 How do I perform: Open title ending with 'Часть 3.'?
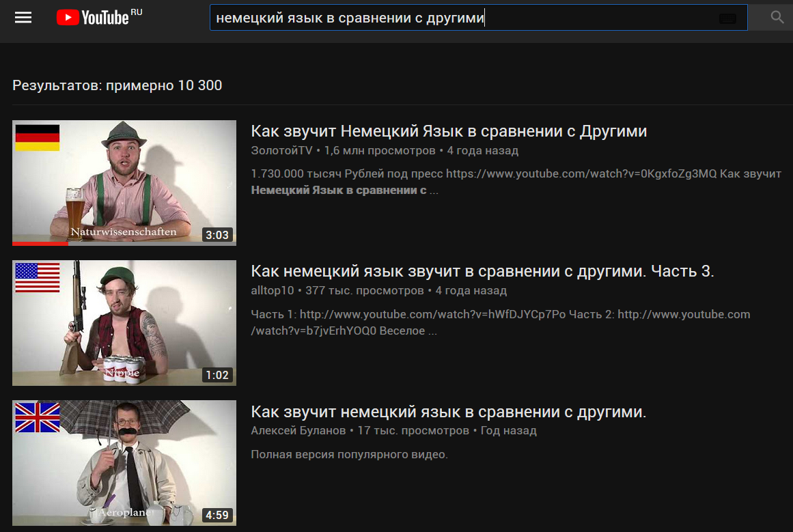click(482, 271)
